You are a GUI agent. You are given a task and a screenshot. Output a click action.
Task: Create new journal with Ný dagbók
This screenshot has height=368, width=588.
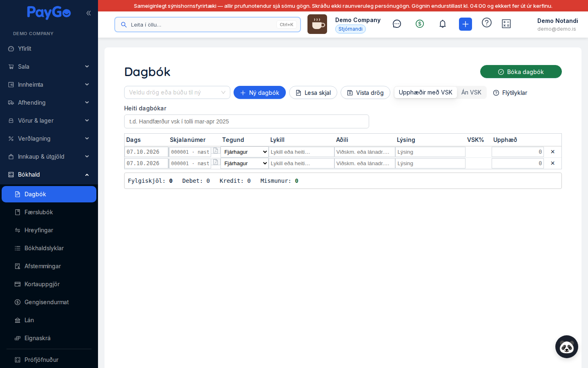260,92
